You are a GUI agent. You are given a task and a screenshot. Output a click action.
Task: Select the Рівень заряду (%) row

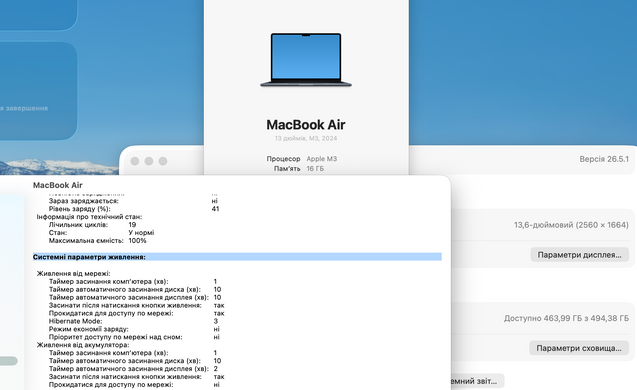(x=134, y=209)
